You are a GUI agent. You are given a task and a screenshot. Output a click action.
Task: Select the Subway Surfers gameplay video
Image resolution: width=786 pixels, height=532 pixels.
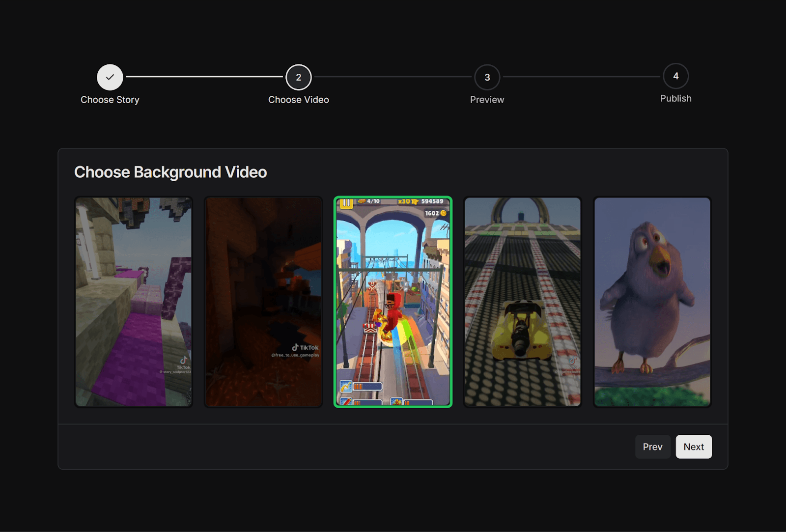point(393,301)
